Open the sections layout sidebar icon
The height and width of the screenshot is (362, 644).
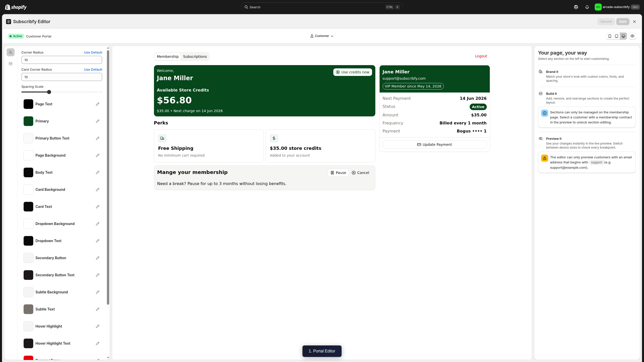pyautogui.click(x=11, y=64)
